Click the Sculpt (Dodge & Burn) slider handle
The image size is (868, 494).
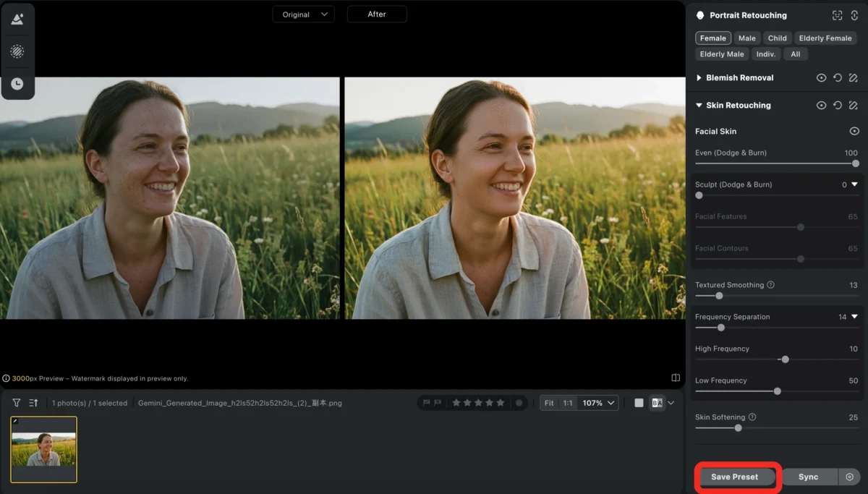699,195
